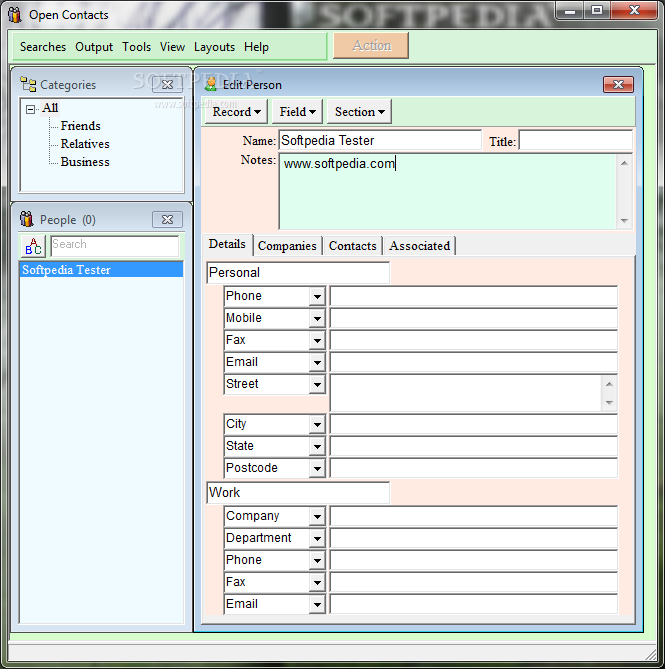Select the Friends category

[x=81, y=126]
